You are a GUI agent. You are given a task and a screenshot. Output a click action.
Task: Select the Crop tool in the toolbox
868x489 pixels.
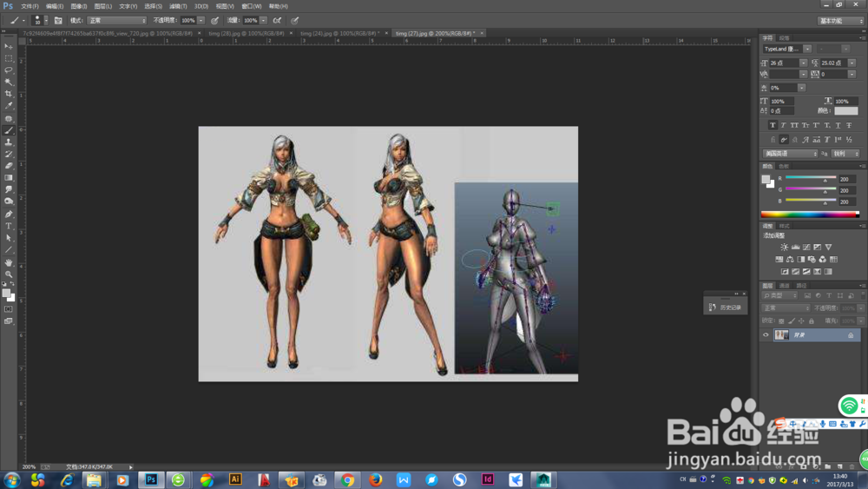click(x=9, y=94)
